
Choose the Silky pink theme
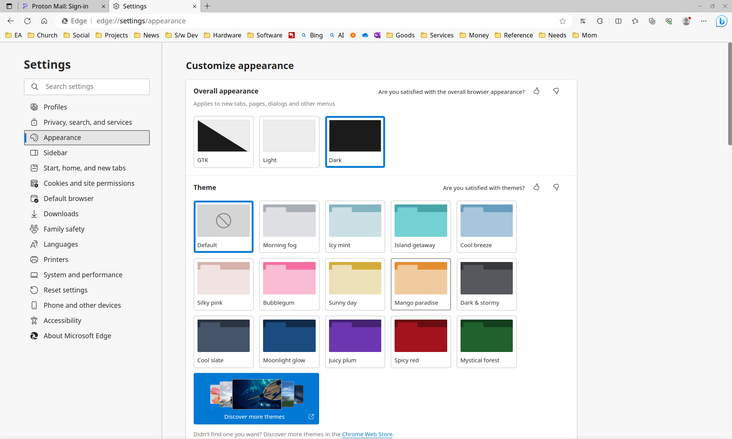[x=224, y=284]
